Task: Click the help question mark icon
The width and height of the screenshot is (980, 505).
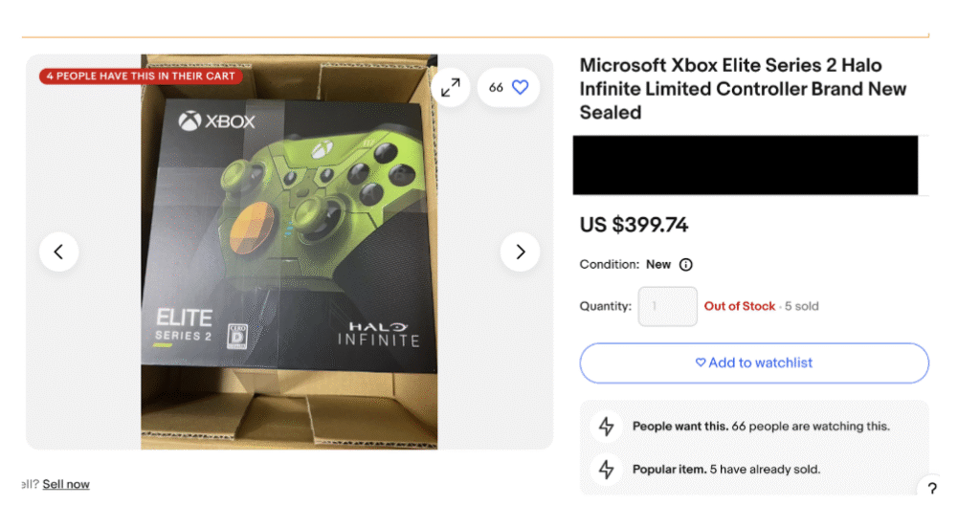Action: click(931, 489)
